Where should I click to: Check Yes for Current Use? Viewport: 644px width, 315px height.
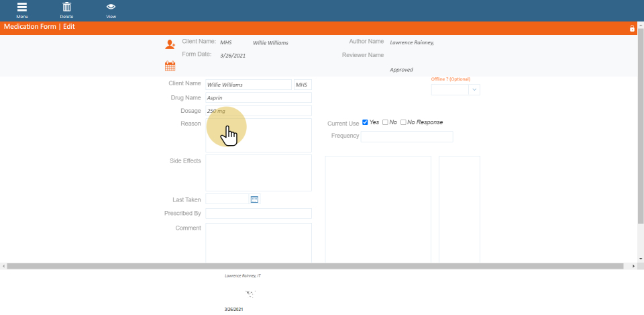[365, 122]
